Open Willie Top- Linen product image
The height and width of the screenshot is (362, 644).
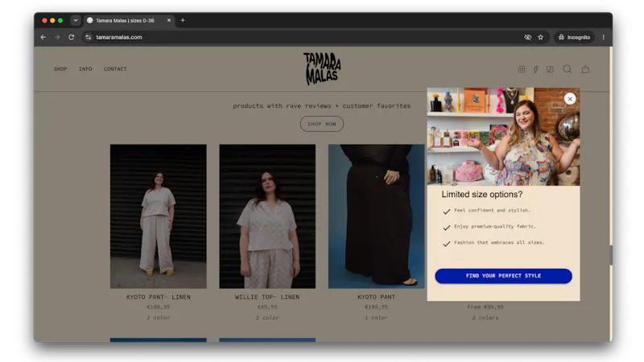[x=267, y=216]
